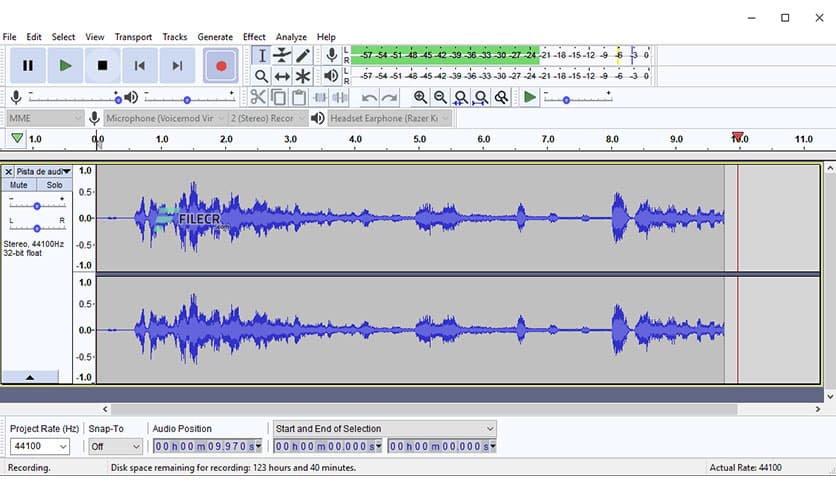Click the Undo arrow icon

tap(369, 97)
